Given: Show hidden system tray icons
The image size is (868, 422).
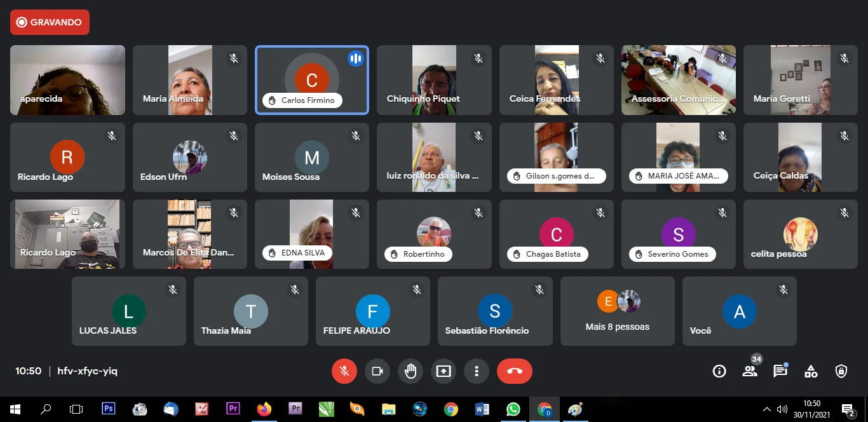Looking at the screenshot, I should 767,409.
